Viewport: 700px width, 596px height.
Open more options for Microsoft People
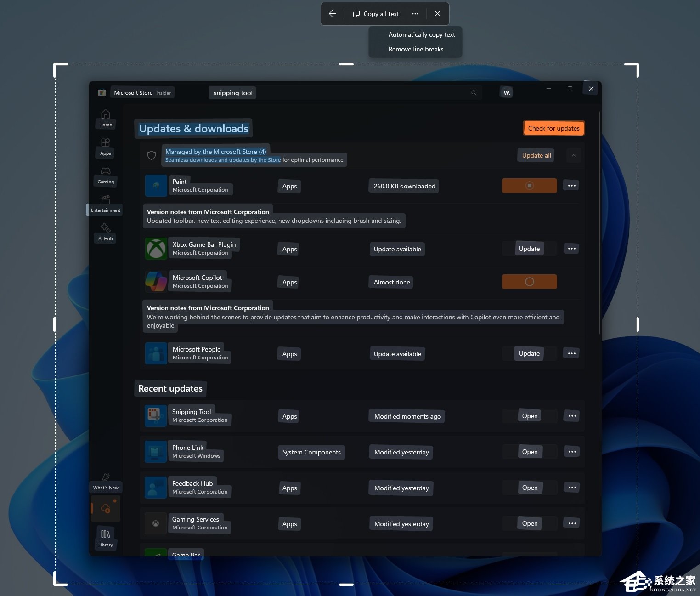pyautogui.click(x=572, y=353)
